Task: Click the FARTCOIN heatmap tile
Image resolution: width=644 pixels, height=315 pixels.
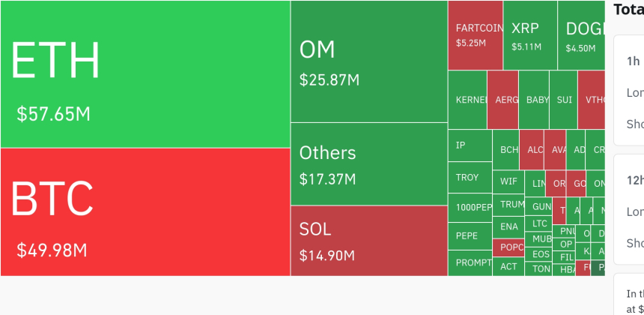Action: tap(476, 34)
